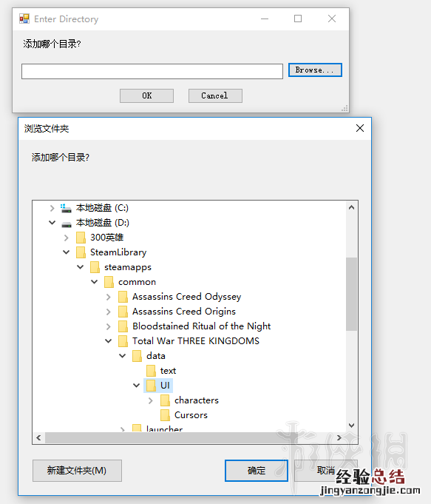Click the tree scroll up arrow
The image size is (431, 504).
pos(352,208)
